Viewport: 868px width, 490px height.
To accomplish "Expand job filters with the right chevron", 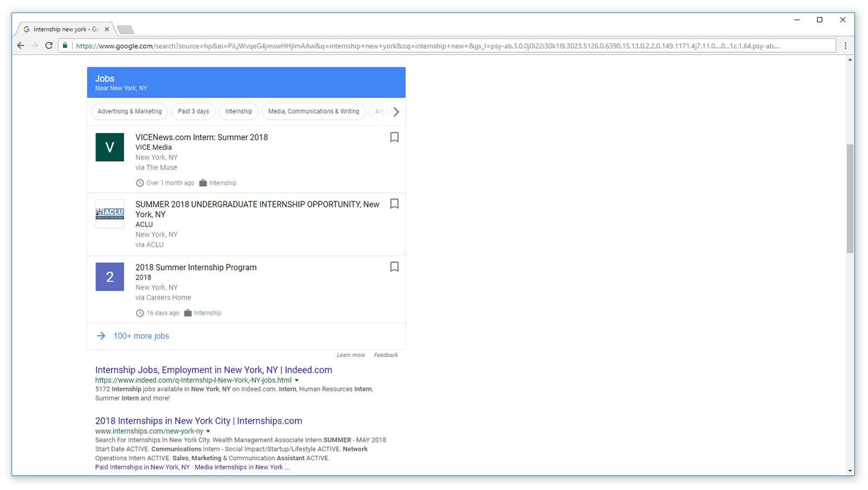I will 396,112.
